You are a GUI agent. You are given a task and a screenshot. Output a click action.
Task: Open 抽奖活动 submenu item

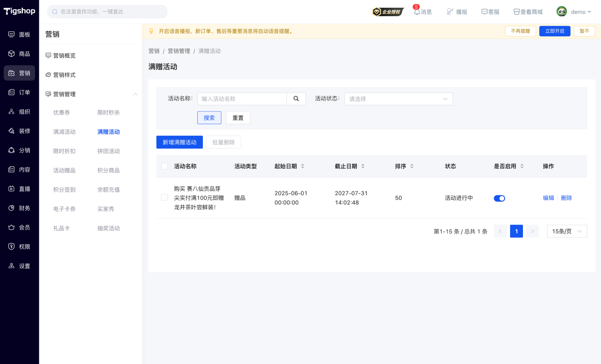[x=109, y=228]
